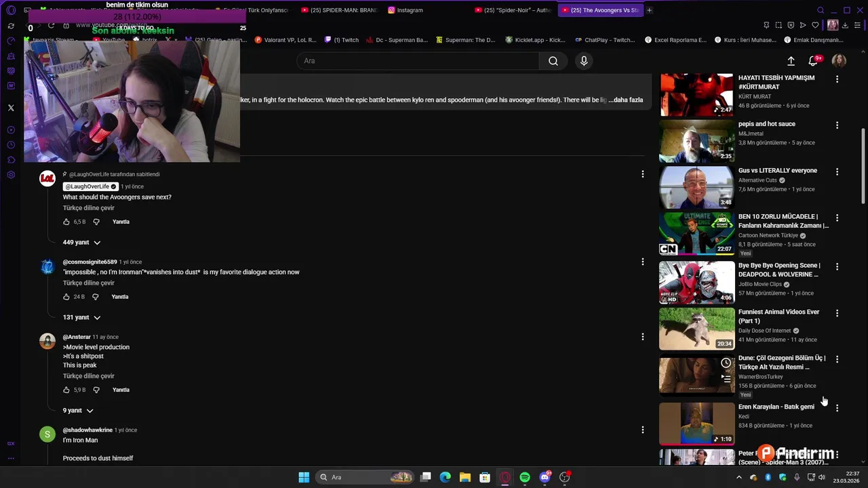Image resolution: width=868 pixels, height=488 pixels.
Task: Click in the YouTube 'Ara' search field
Action: (x=418, y=61)
